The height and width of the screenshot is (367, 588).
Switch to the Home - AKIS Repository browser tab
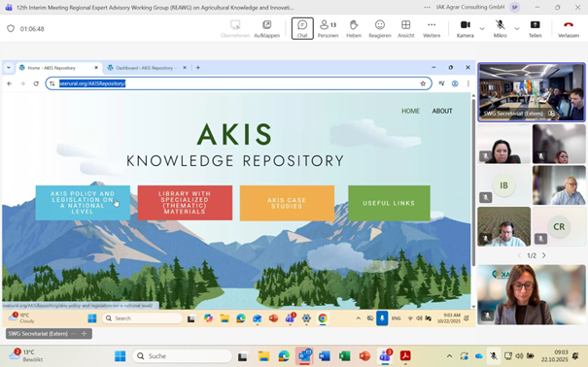click(x=59, y=68)
